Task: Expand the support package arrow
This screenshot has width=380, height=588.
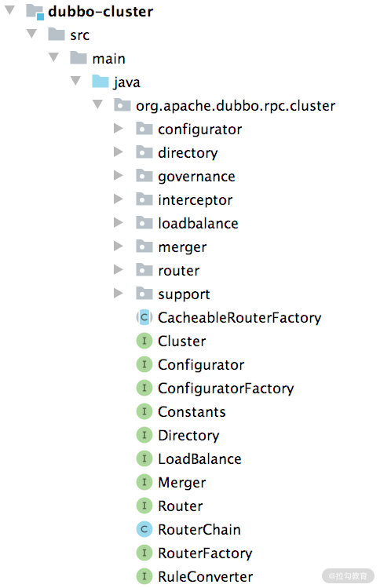Action: 119,294
